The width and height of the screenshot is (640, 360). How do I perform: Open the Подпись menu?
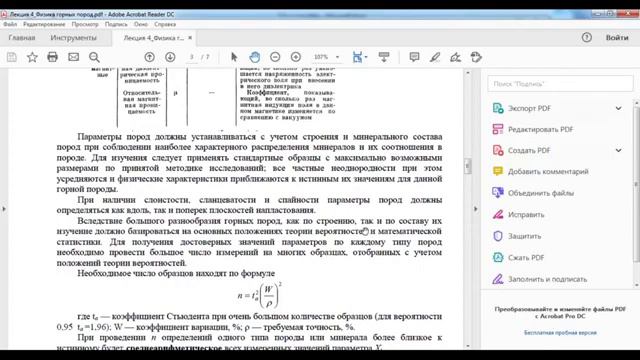[116, 24]
